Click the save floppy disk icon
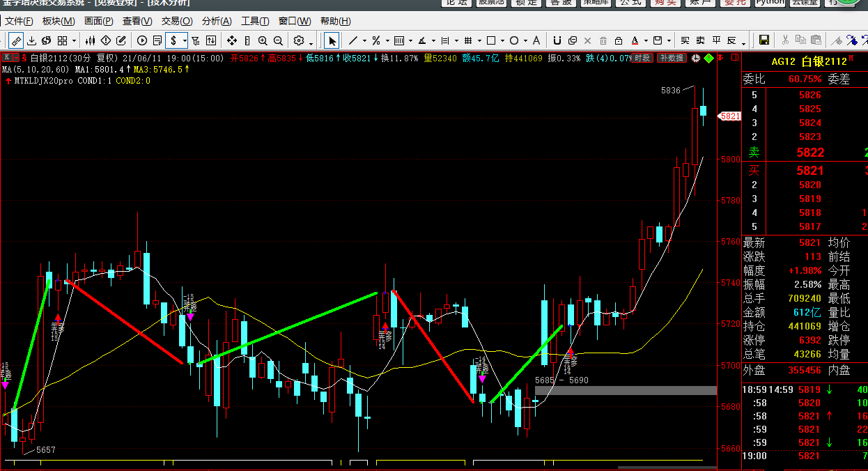This screenshot has width=868, height=471. pos(764,40)
